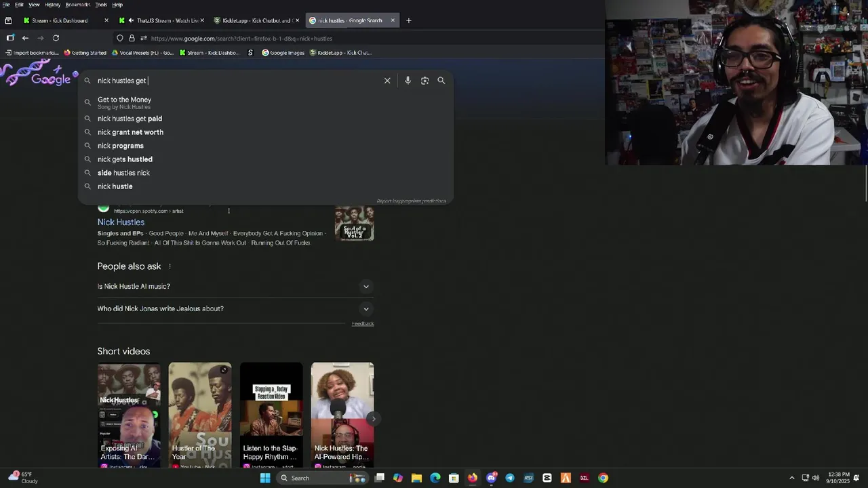The image size is (868, 488).
Task: Open 'Google Images' bookmark
Action: pos(283,53)
